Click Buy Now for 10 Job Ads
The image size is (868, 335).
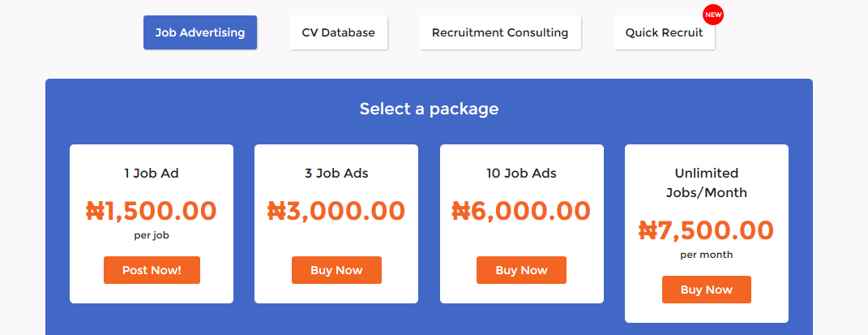point(521,270)
